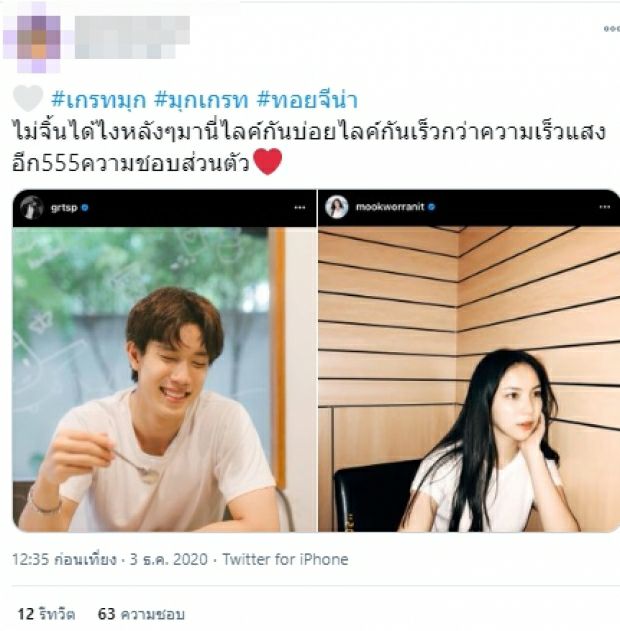View the 12 retweets list
Screen dimensions: 620x631
click(46, 614)
